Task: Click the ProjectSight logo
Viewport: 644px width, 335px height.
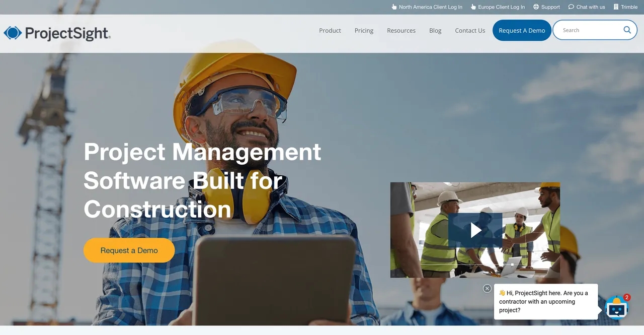Action: (x=57, y=33)
